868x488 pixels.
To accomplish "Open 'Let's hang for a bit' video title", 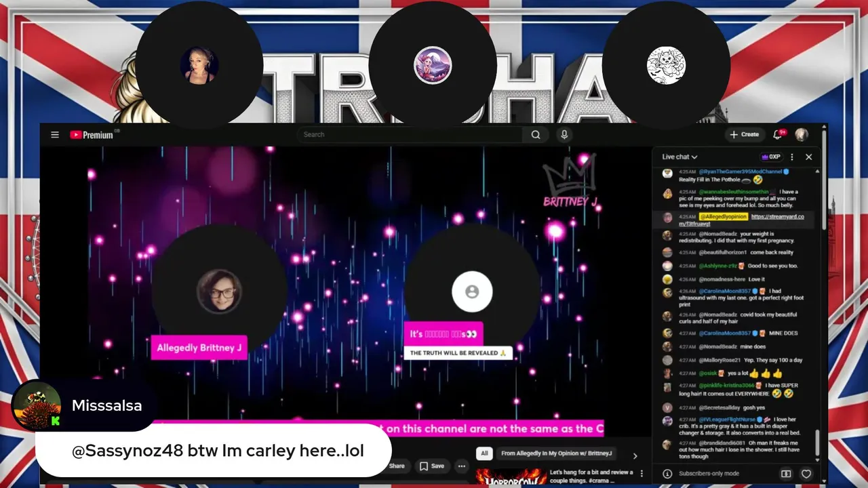I will [x=591, y=476].
